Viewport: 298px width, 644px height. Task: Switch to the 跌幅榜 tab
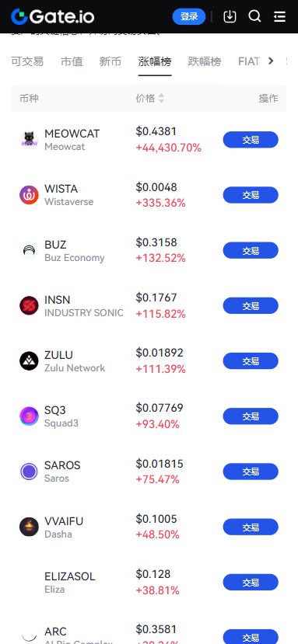[x=205, y=61]
